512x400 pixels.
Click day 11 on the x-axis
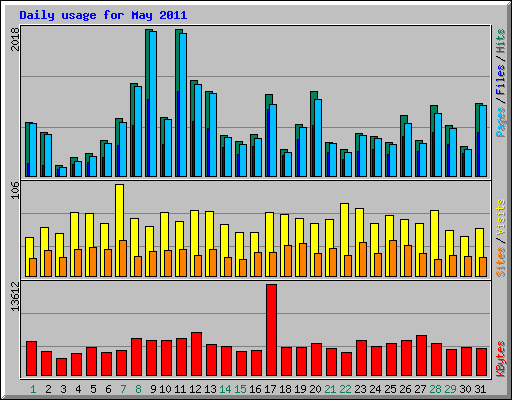[x=180, y=389]
